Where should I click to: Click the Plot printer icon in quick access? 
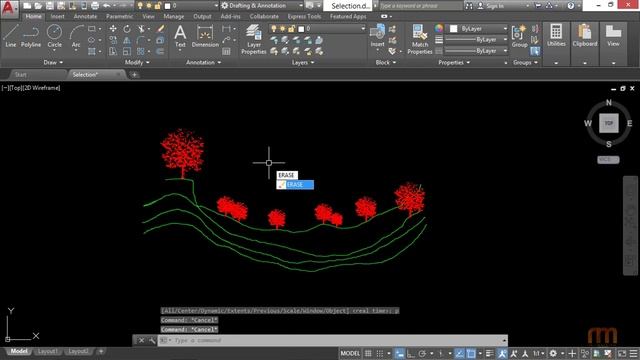(95, 6)
